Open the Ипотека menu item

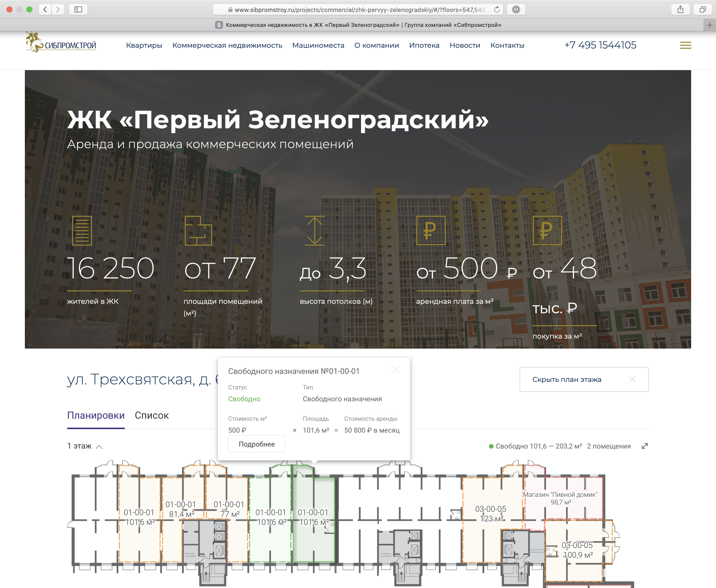(424, 45)
